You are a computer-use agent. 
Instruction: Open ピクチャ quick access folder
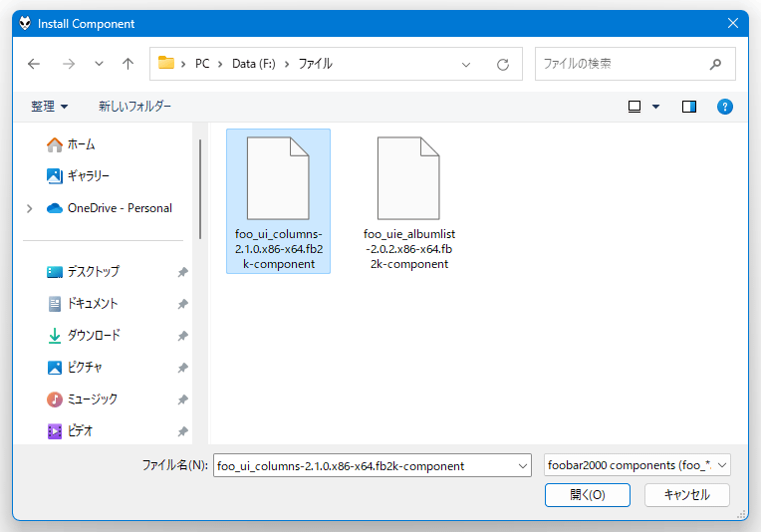click(x=75, y=368)
